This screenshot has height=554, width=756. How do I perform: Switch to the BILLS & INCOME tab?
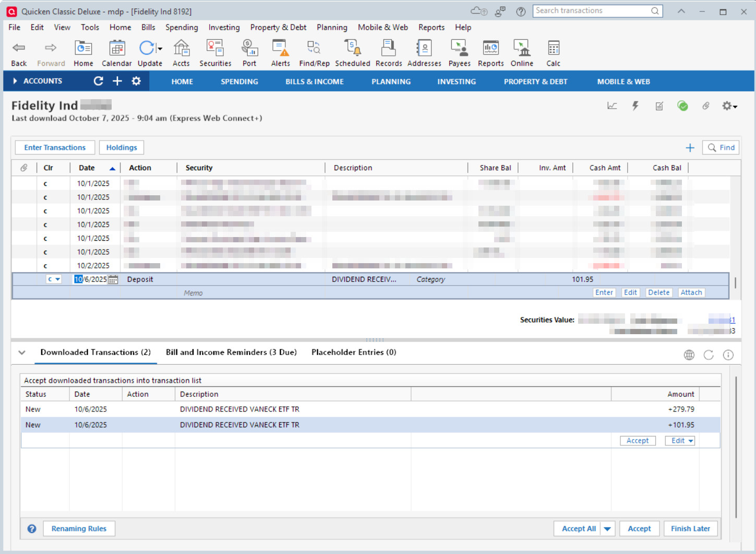(315, 81)
